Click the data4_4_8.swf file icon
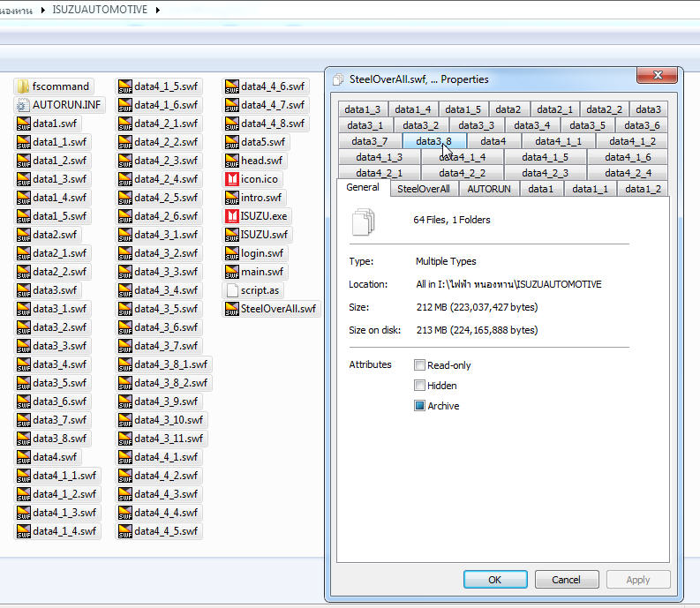Screen dimensions: 700x608 (x=231, y=124)
